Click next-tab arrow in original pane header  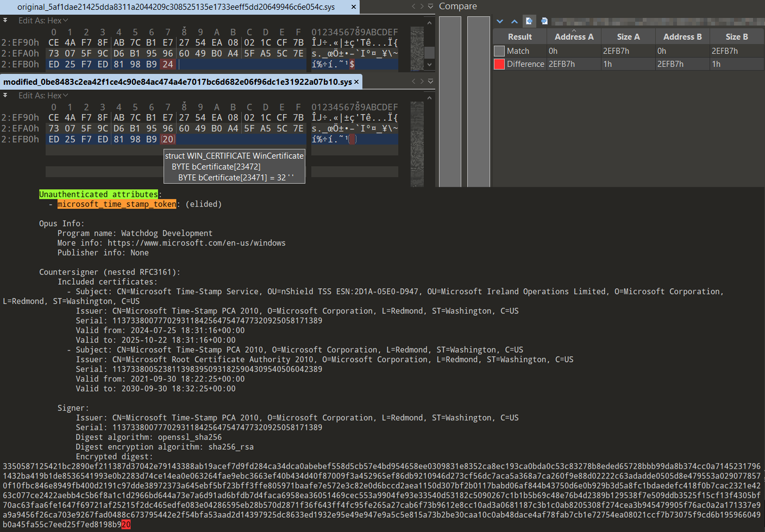[x=422, y=7]
